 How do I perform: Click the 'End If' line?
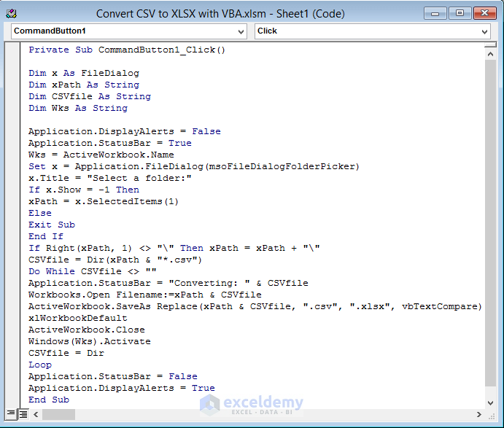tap(46, 236)
